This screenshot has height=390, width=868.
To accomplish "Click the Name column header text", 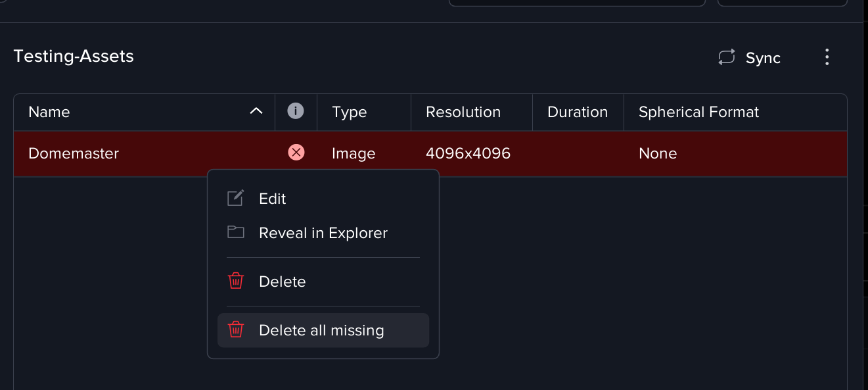I will 49,112.
